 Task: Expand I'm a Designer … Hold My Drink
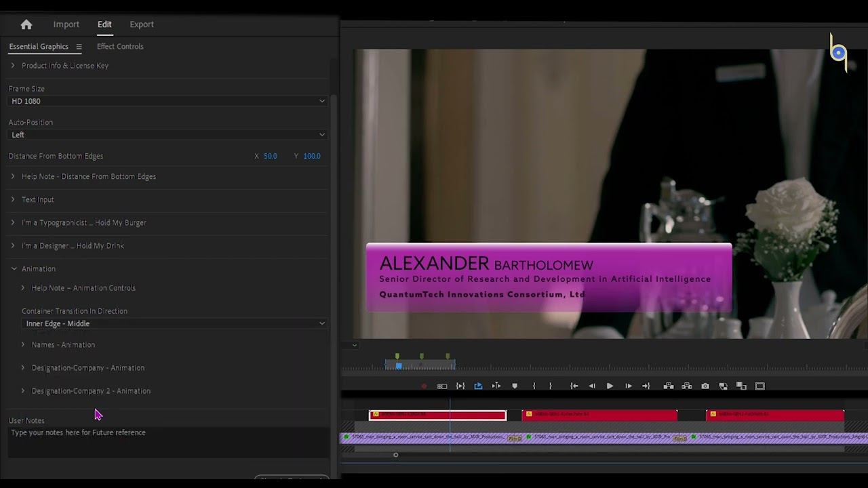click(x=13, y=246)
